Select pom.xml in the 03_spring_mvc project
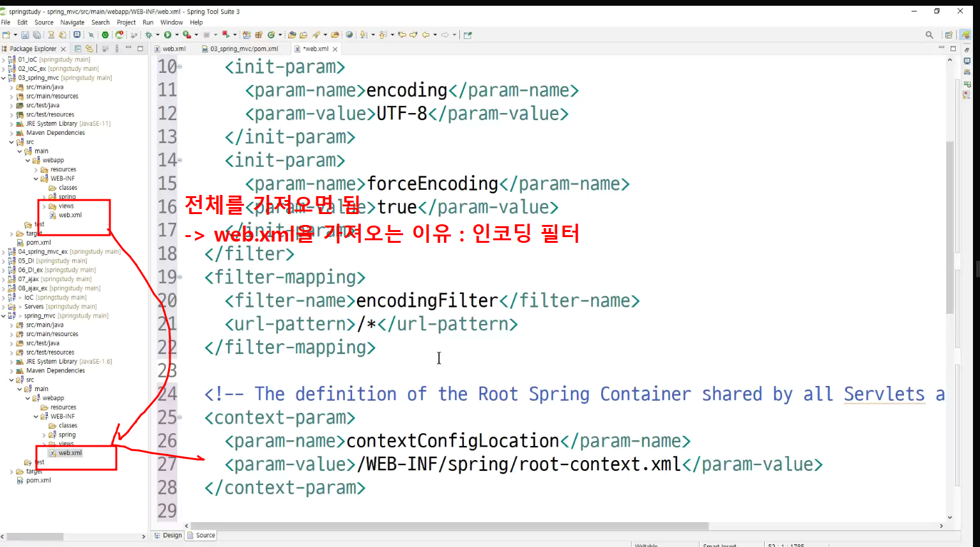The width and height of the screenshot is (980, 547). [38, 243]
